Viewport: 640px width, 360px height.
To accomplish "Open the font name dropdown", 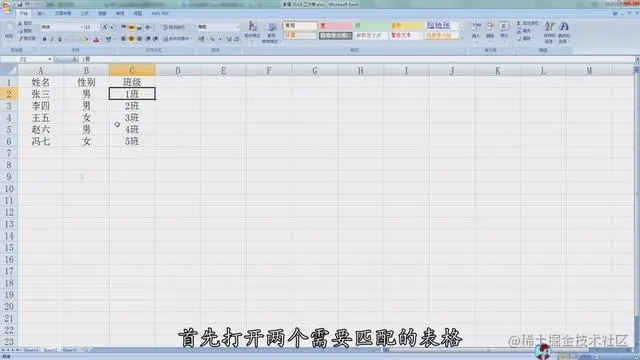I will (x=81, y=27).
